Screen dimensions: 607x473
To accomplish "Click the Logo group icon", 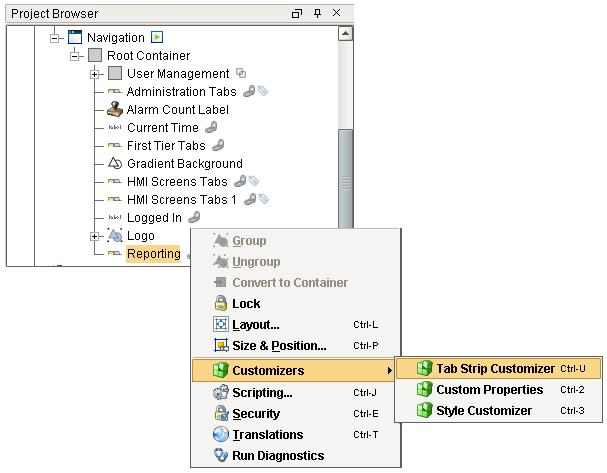I will tap(115, 235).
